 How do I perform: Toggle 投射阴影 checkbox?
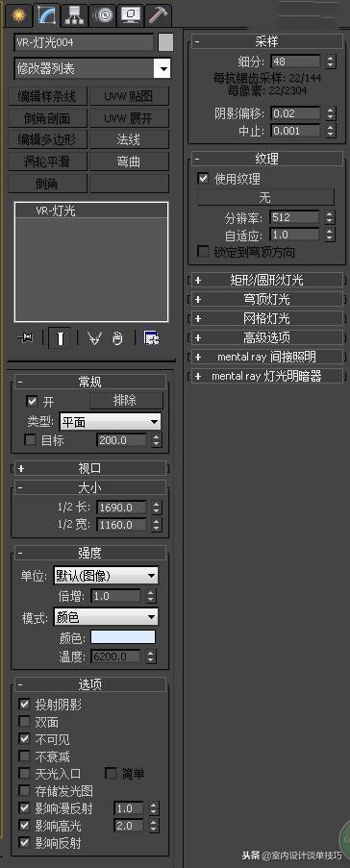24,705
